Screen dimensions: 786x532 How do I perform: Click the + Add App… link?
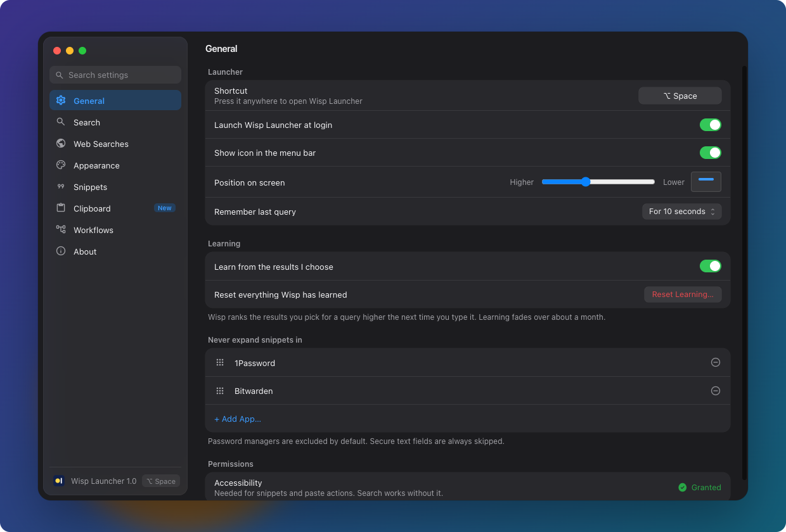[238, 419]
